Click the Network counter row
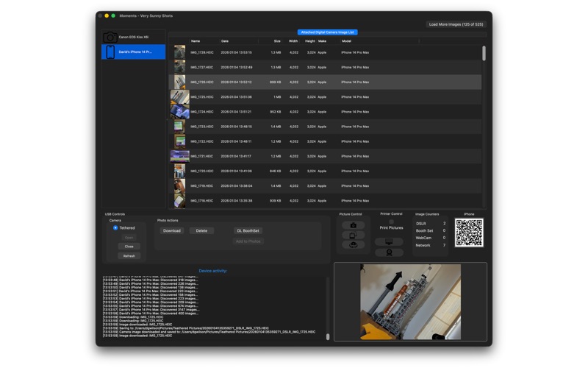This screenshot has height=368, width=588. point(431,245)
